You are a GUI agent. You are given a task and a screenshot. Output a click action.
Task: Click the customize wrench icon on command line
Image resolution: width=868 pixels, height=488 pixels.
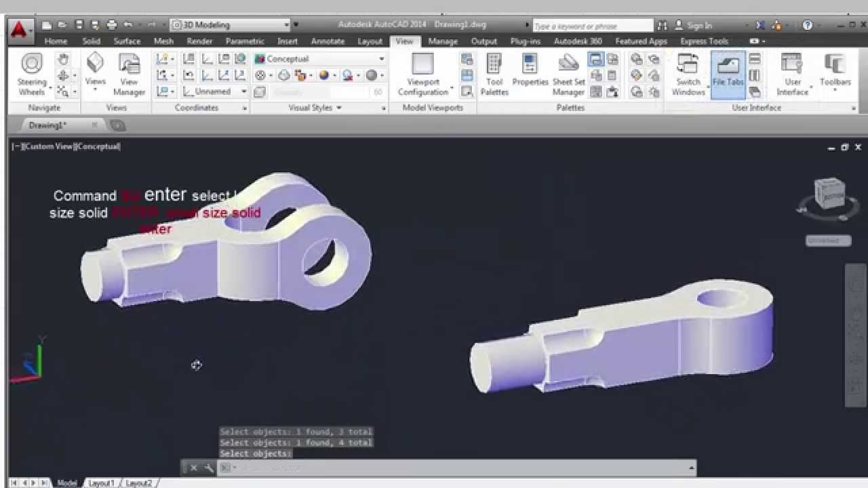[209, 468]
